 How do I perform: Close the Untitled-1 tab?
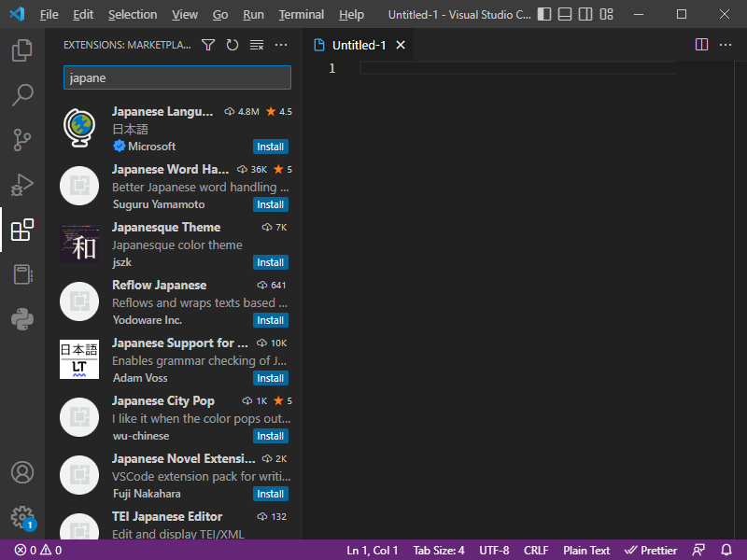[401, 45]
